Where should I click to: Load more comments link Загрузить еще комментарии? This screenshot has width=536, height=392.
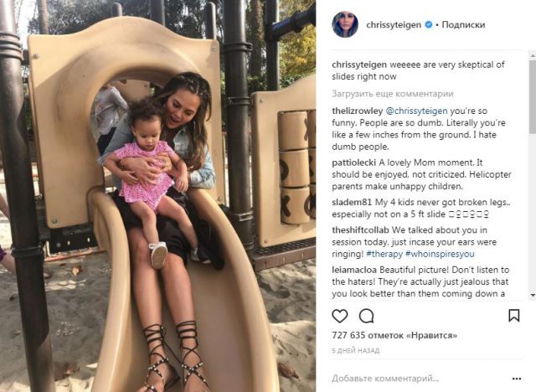tap(393, 94)
